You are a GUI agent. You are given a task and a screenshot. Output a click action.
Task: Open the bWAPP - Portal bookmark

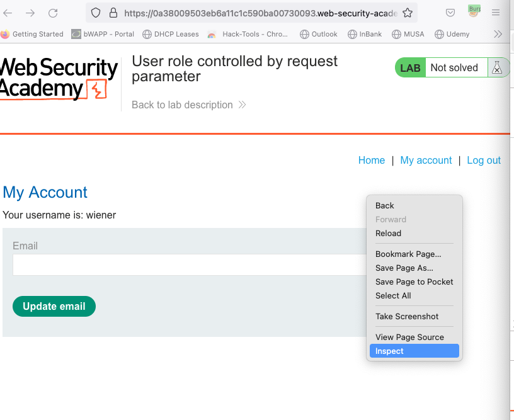[103, 34]
